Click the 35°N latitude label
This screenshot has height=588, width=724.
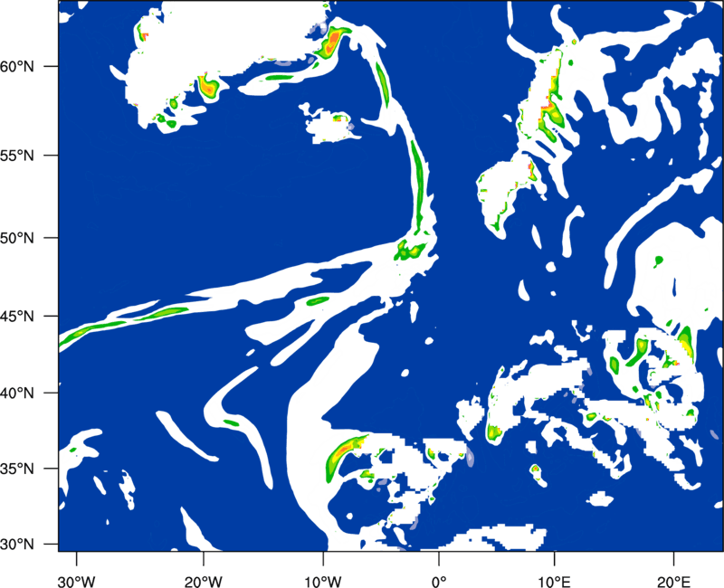click(x=17, y=469)
